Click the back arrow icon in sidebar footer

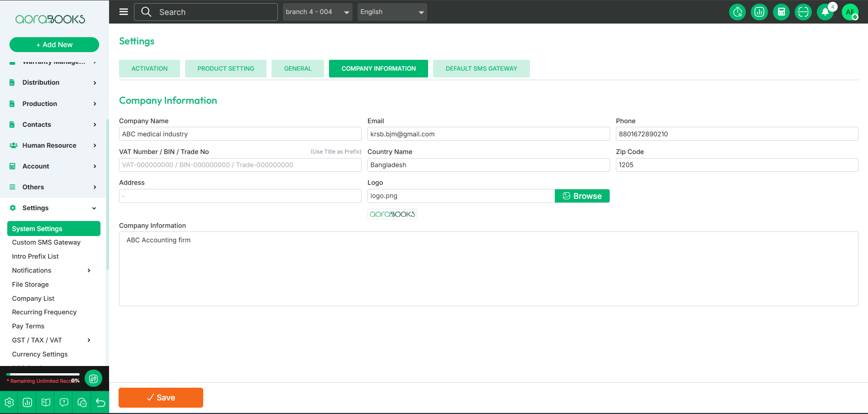(100, 402)
